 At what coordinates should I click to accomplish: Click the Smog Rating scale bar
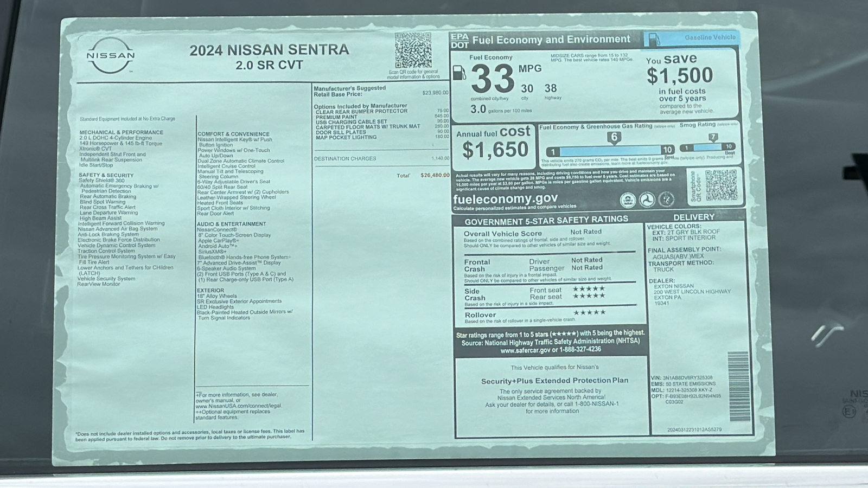point(708,147)
